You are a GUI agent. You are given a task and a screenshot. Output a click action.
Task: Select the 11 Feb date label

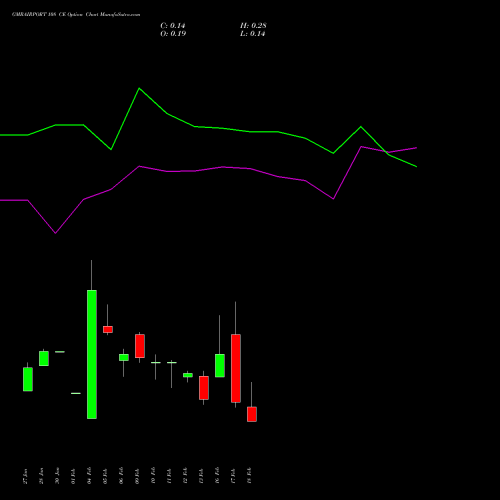(170, 476)
